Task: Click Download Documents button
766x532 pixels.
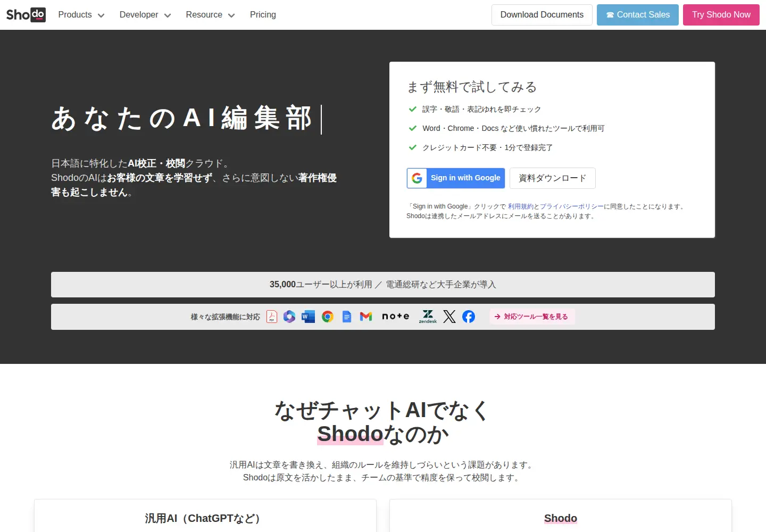Action: (542, 15)
